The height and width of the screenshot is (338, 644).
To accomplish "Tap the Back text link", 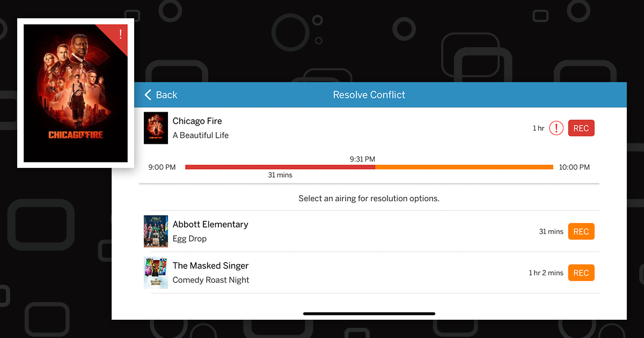I will (166, 95).
